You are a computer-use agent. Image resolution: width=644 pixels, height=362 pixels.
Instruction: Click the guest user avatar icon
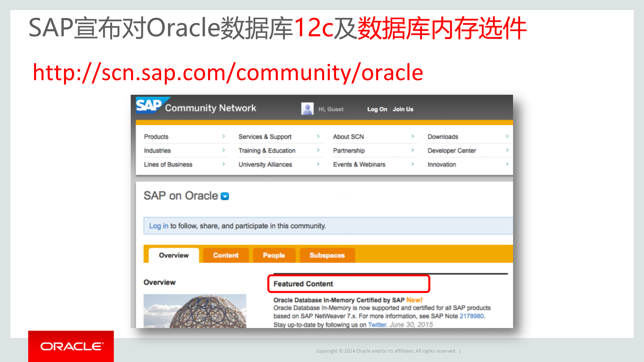[x=308, y=108]
